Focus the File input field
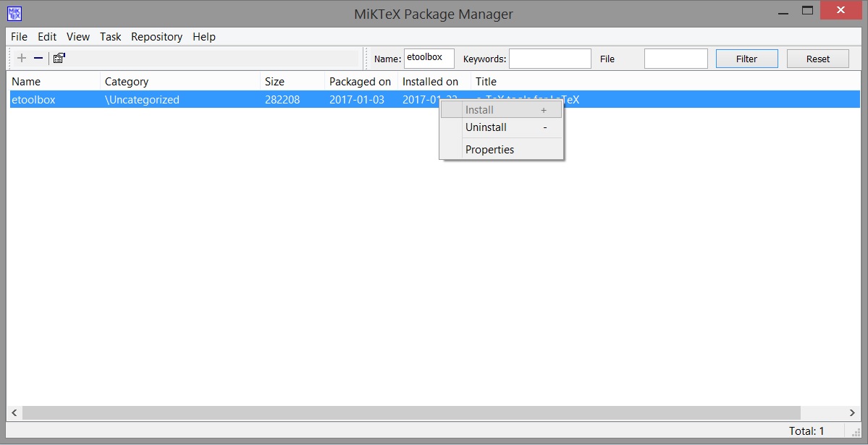 pyautogui.click(x=676, y=58)
